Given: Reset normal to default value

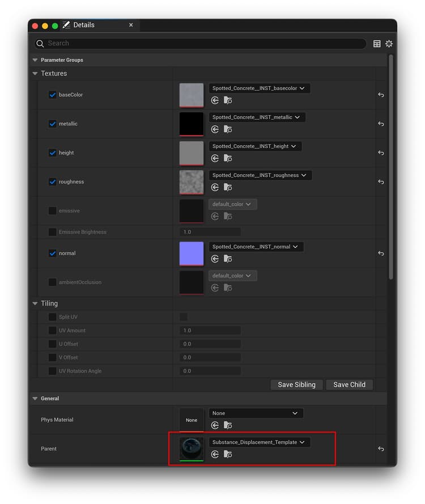Looking at the screenshot, I should 381,253.
